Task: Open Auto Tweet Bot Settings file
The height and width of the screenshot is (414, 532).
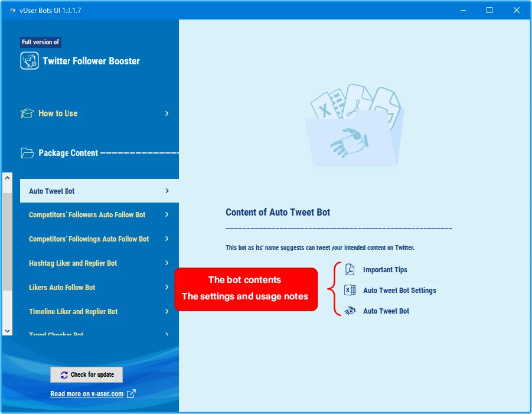Action: point(400,291)
